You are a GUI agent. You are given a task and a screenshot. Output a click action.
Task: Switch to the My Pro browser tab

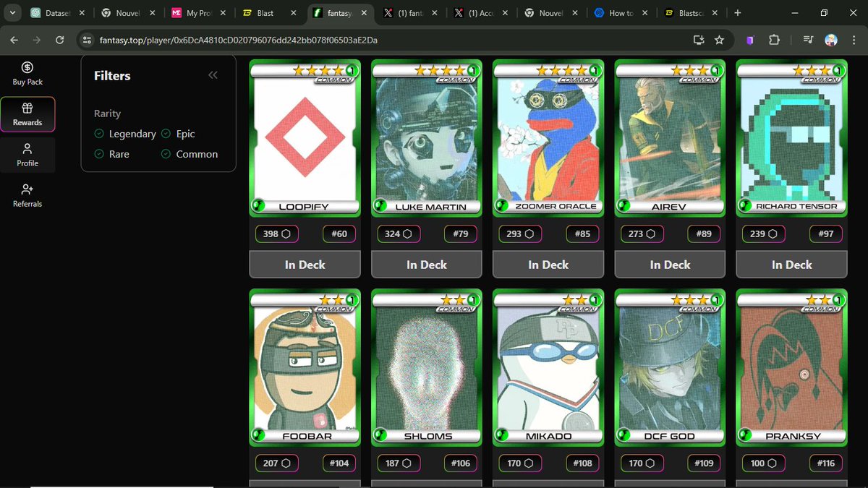click(x=199, y=13)
